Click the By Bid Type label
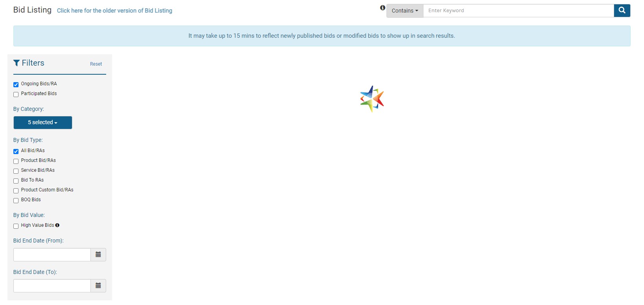Viewport: 644px width, 305px height. (28, 140)
